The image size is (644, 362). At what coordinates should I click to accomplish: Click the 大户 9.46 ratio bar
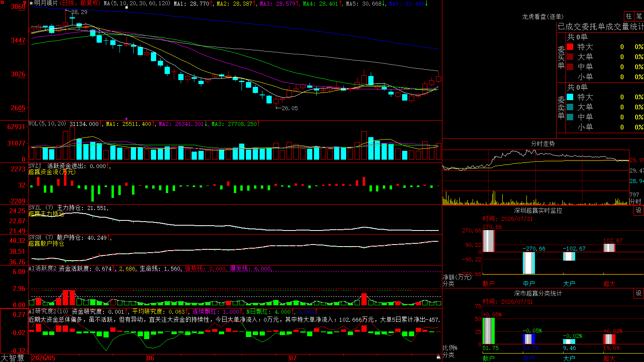[569, 342]
